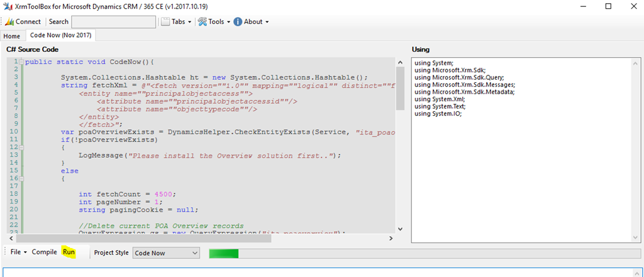Collapse the code fold at line 1
The height and width of the screenshot is (277, 644).
(21, 62)
